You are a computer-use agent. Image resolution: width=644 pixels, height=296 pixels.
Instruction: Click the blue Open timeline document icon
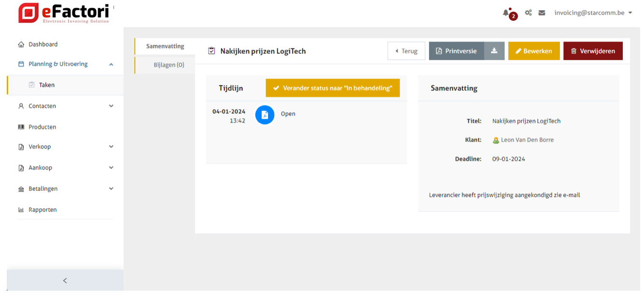(x=265, y=115)
